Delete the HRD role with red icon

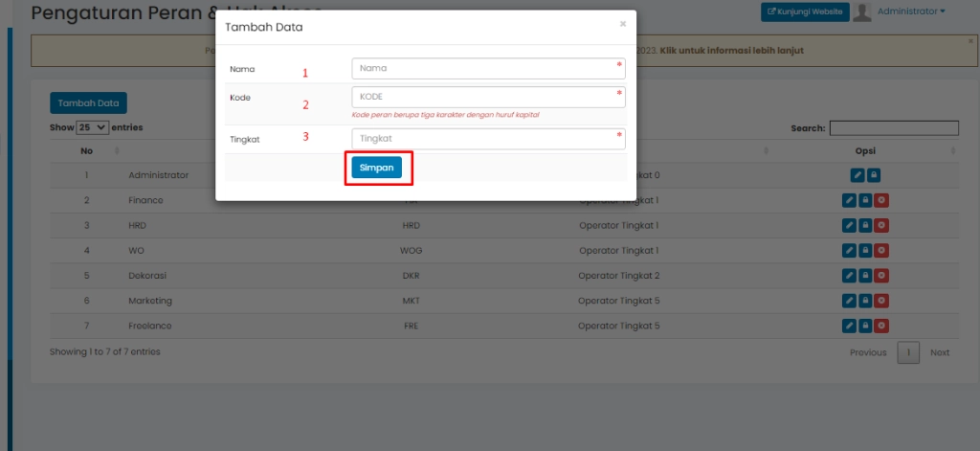881,225
